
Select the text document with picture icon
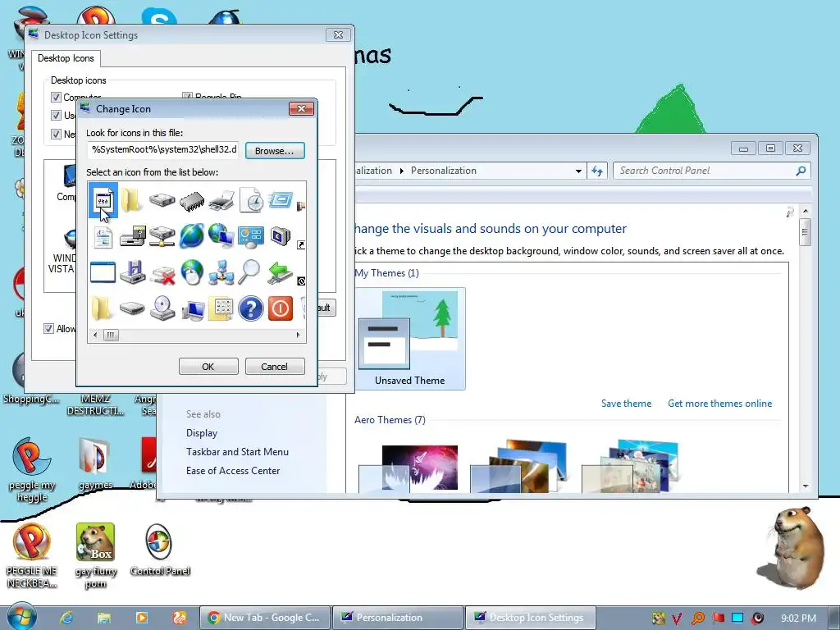click(103, 237)
